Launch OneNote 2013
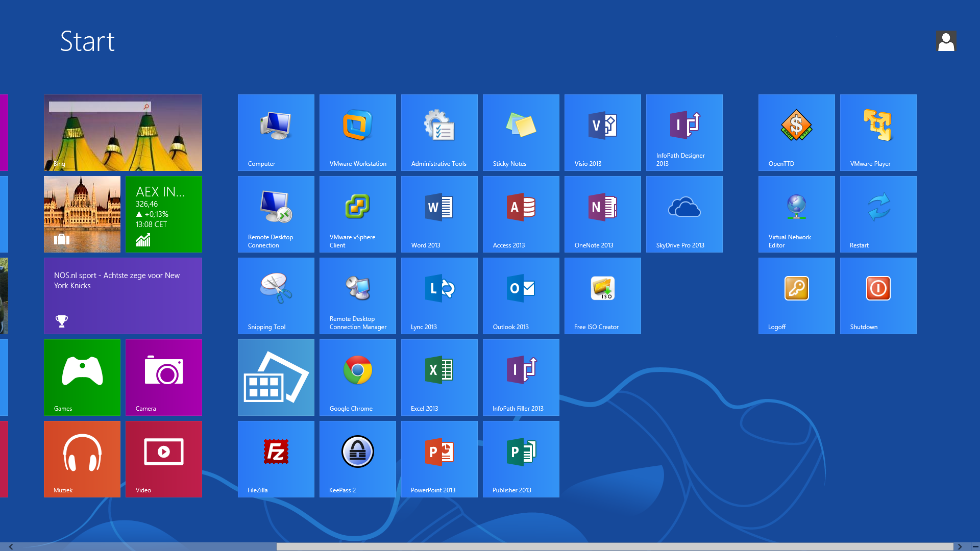 coord(602,214)
